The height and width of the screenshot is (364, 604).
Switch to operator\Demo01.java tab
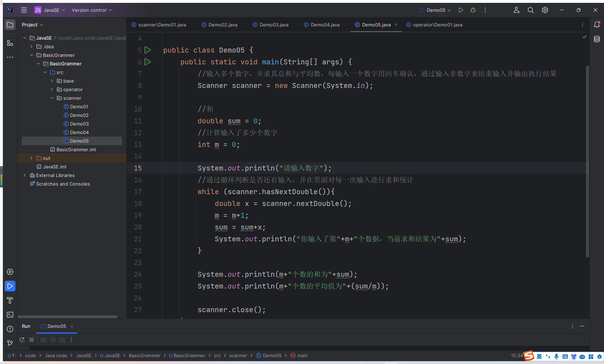437,25
